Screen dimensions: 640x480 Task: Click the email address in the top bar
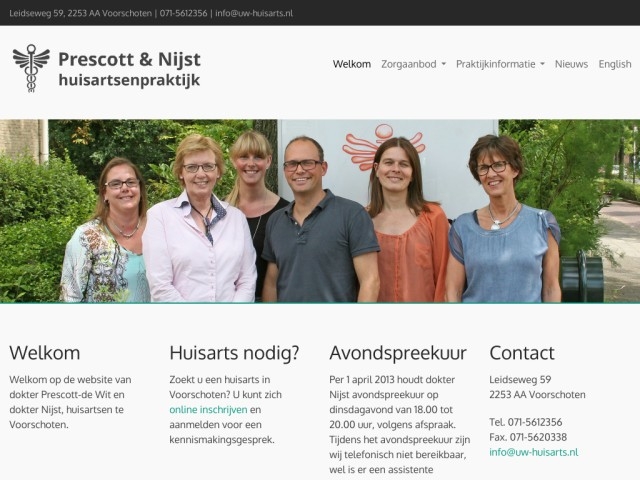click(254, 13)
